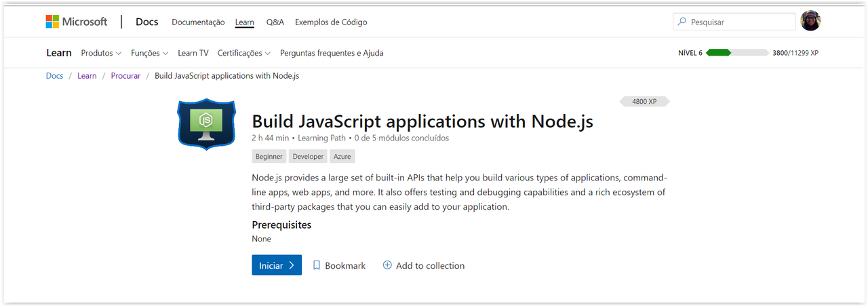The height and width of the screenshot is (306, 868).
Task: Click '0 de 5 módulos concluídos' text
Action: tap(401, 138)
